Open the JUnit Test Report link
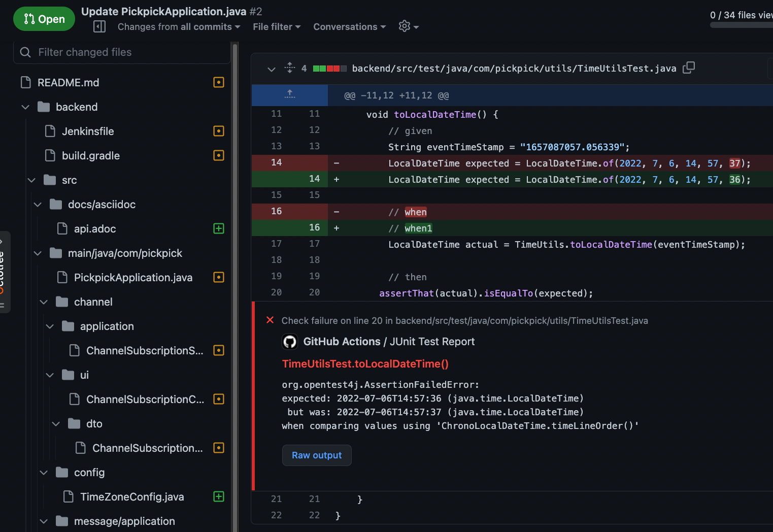 (x=432, y=342)
